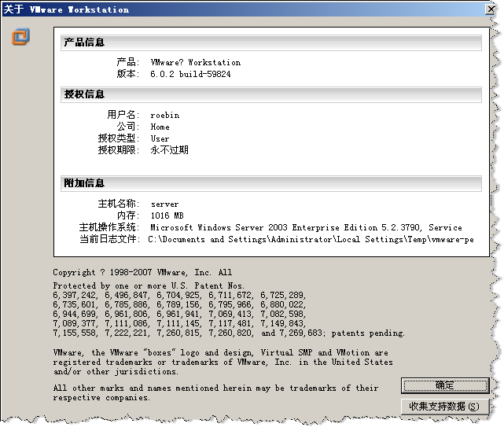Click the host OS Windows Server 2003 text
This screenshot has height=427, width=504.
click(x=306, y=227)
